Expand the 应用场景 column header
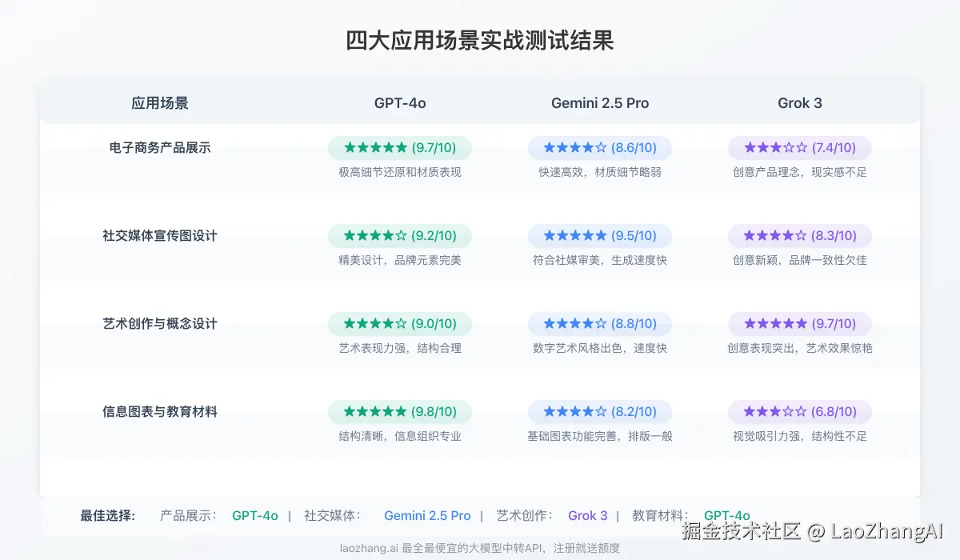 pos(159,102)
